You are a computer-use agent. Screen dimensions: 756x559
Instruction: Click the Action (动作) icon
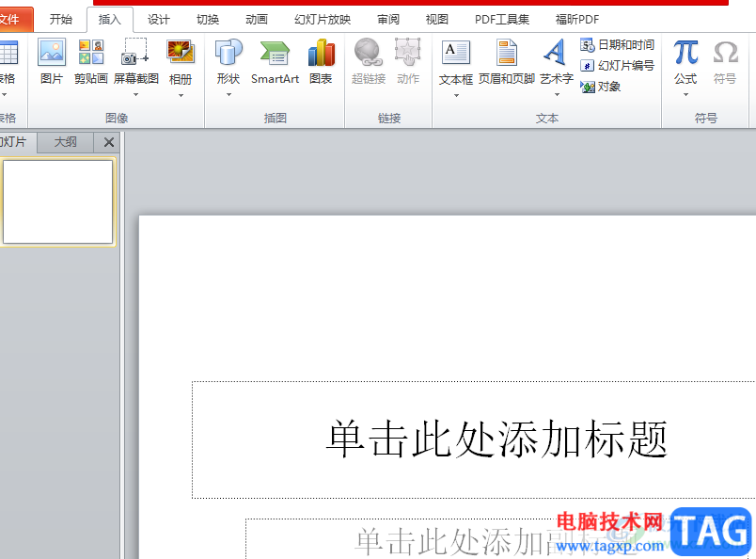point(408,52)
